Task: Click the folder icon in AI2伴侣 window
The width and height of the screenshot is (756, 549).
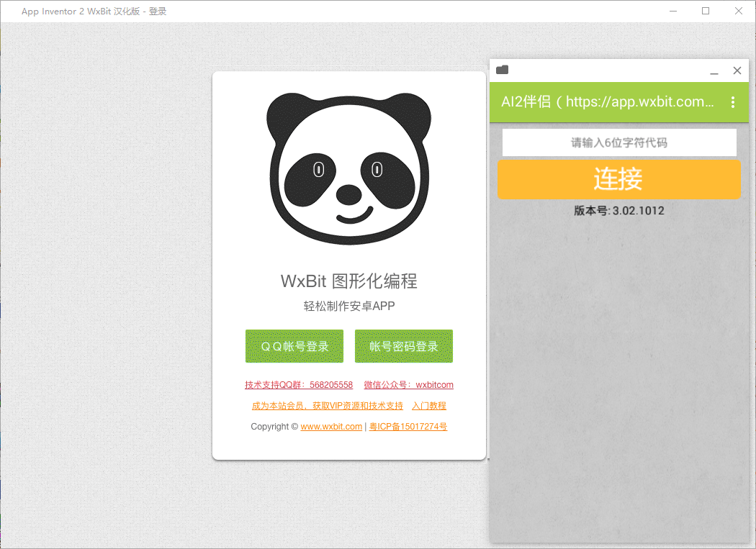Action: 503,70
